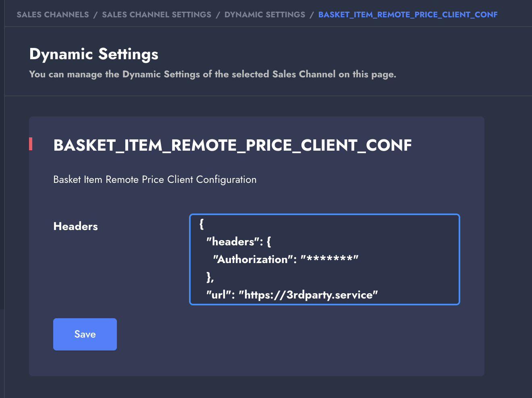Click the red marker beside card title
The width and height of the screenshot is (532, 398).
[31, 144]
